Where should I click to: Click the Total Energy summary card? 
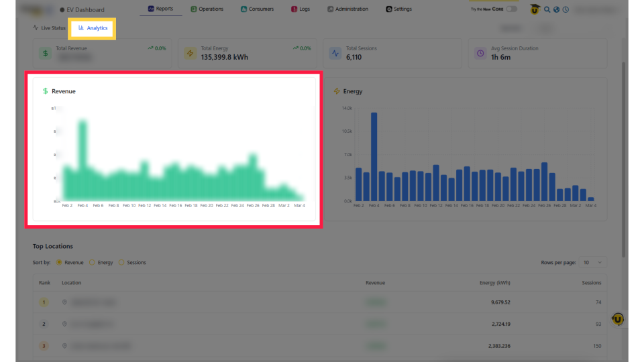coord(248,53)
